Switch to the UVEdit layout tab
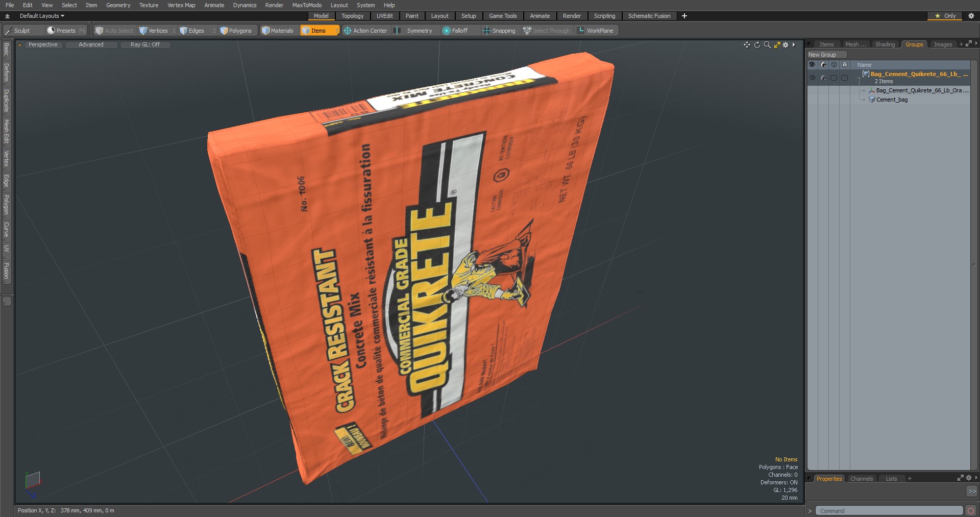980x517 pixels. coord(384,16)
